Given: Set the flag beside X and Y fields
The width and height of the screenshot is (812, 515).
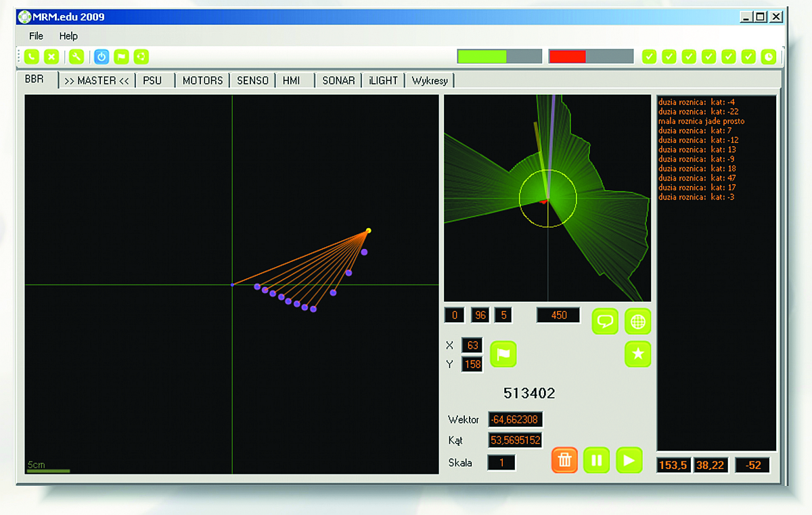Looking at the screenshot, I should [503, 354].
